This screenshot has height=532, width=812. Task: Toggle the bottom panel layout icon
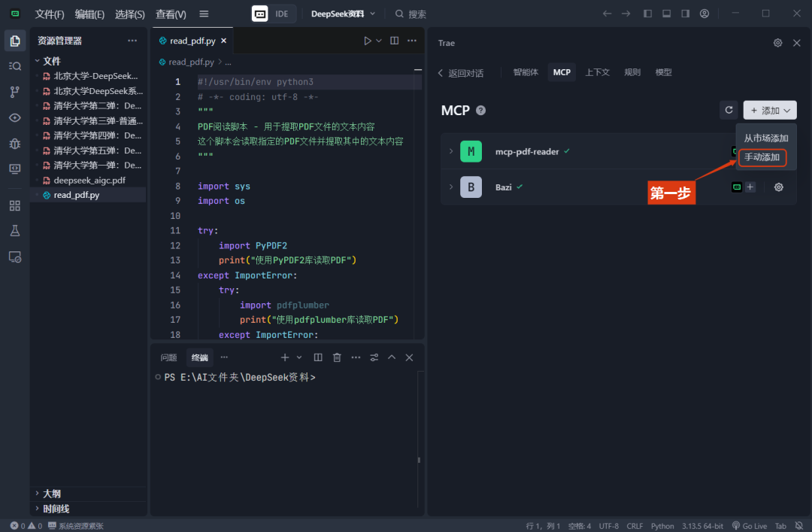(666, 14)
